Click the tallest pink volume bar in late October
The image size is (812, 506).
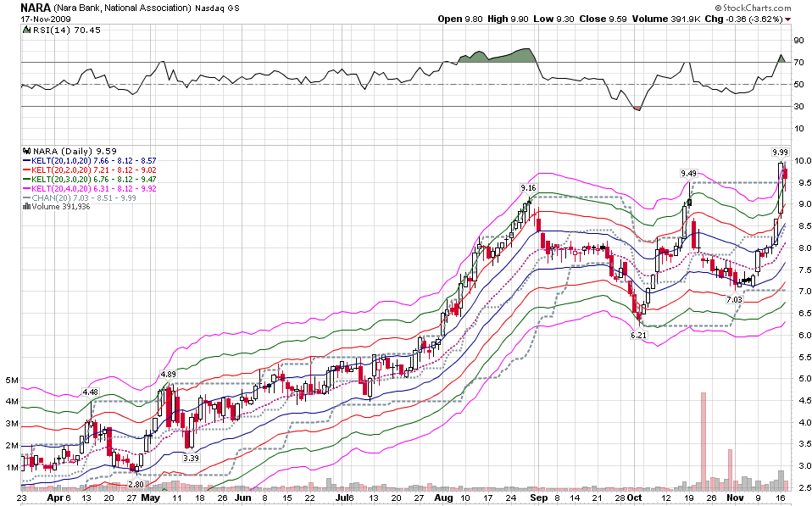click(x=704, y=442)
